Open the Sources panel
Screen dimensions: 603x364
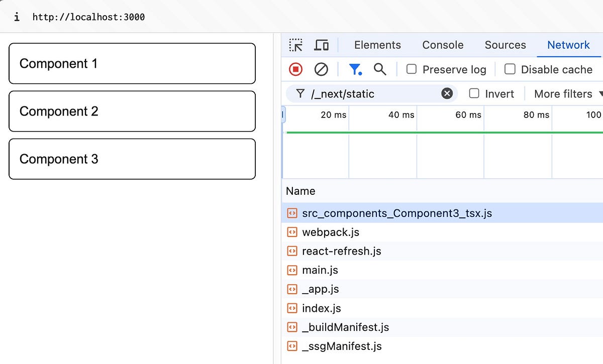coord(505,45)
